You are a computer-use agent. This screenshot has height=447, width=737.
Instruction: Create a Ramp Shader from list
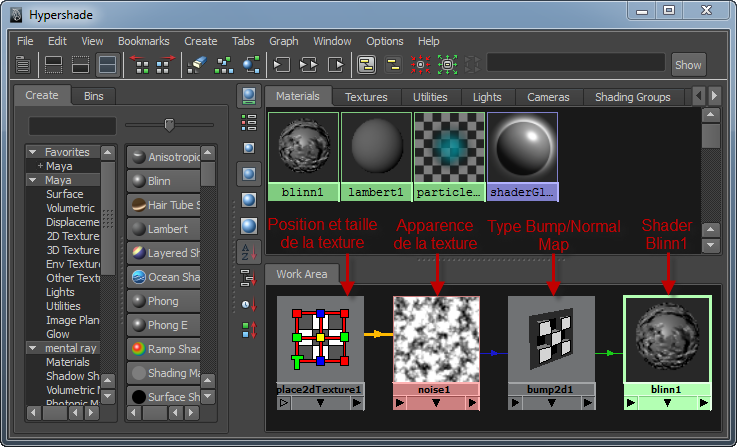[164, 349]
